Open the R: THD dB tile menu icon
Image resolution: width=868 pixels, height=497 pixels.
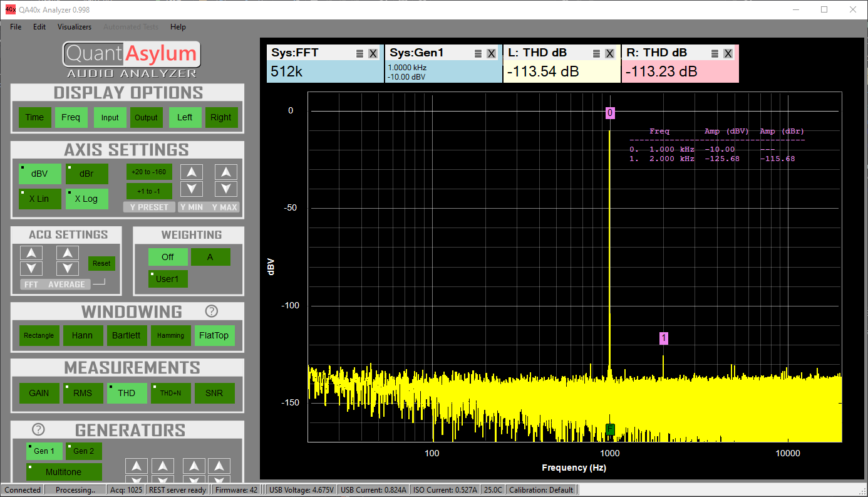click(715, 53)
